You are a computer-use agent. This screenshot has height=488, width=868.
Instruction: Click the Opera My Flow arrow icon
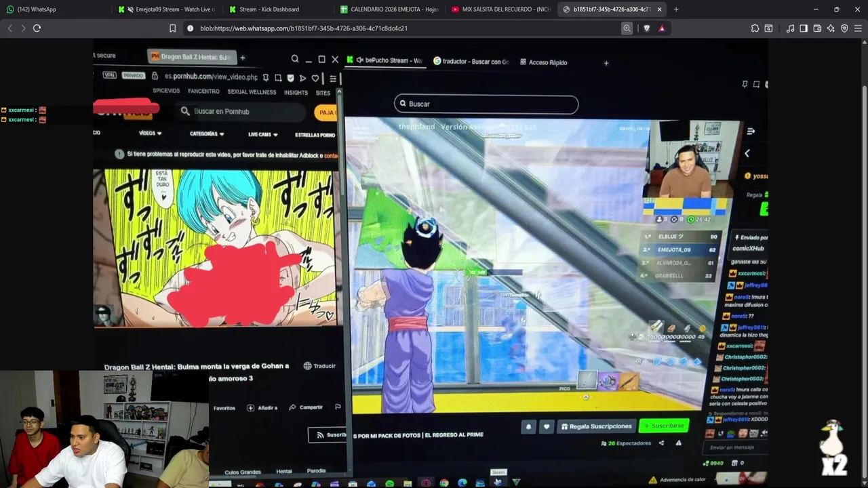(x=302, y=78)
